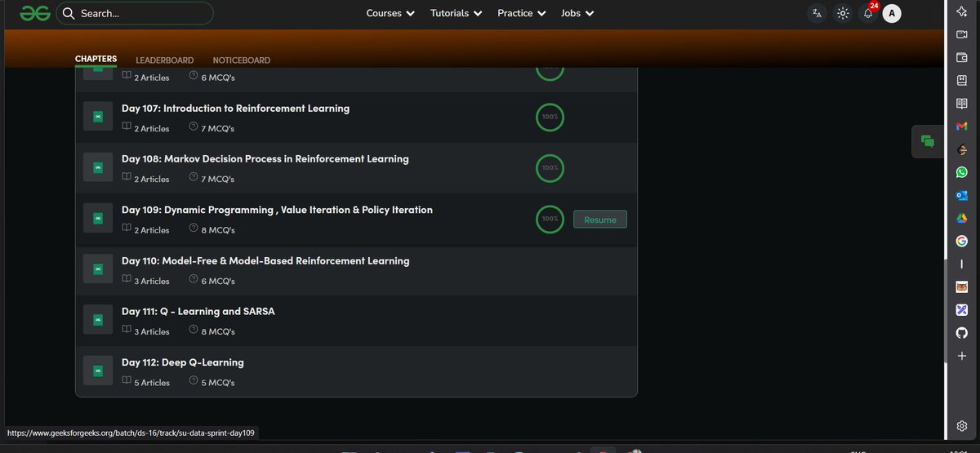980x453 pixels.
Task: Click Day 107 100% progress circle
Action: pos(550,117)
